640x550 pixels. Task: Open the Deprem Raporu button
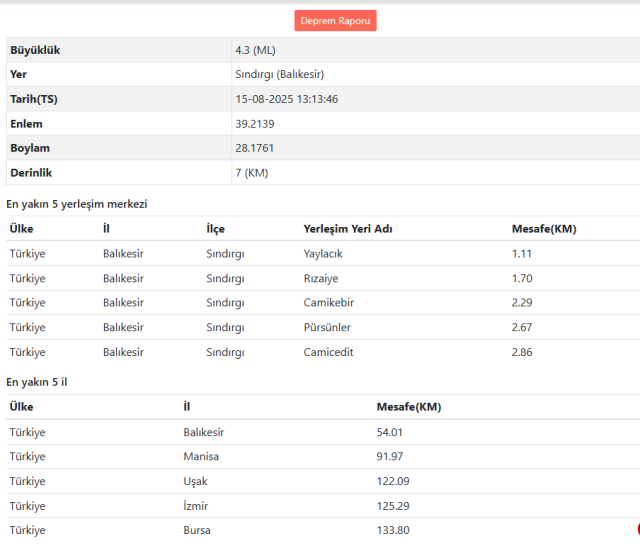point(335,21)
